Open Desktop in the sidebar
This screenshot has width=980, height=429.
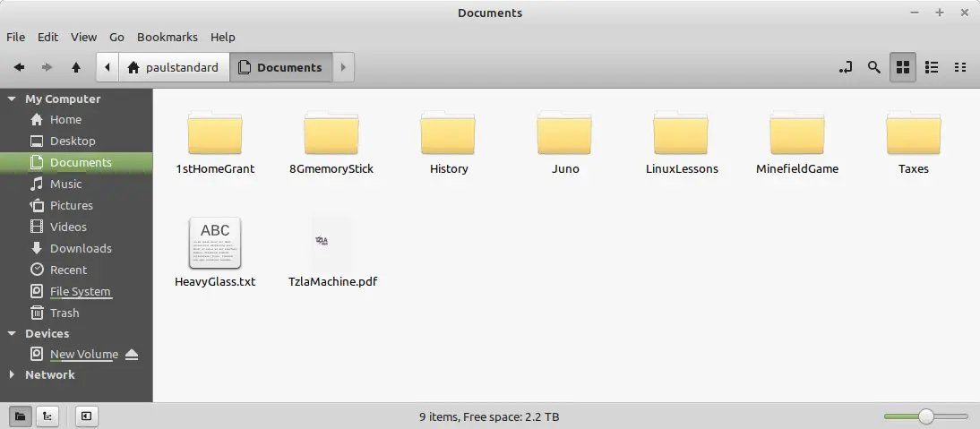(x=76, y=142)
